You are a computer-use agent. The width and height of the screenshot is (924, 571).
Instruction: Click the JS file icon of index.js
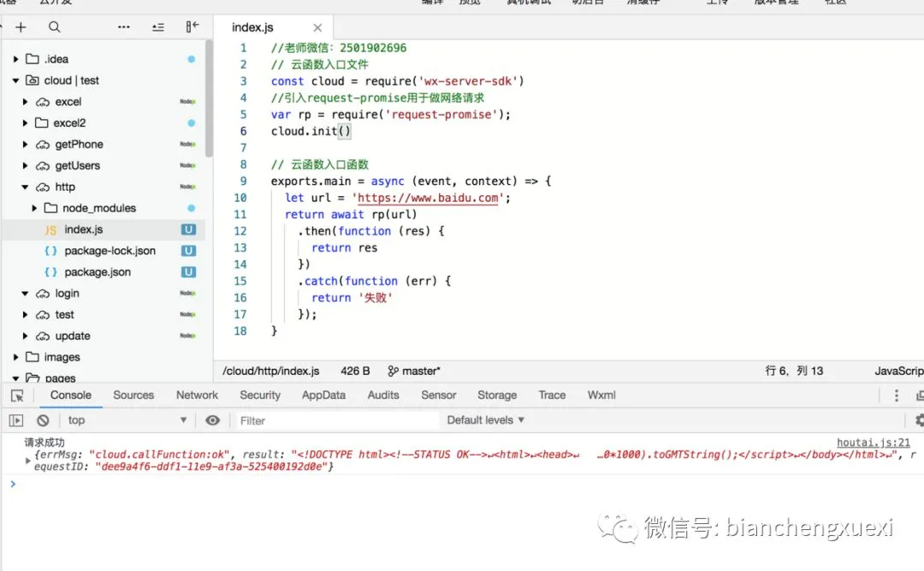pyautogui.click(x=50, y=230)
